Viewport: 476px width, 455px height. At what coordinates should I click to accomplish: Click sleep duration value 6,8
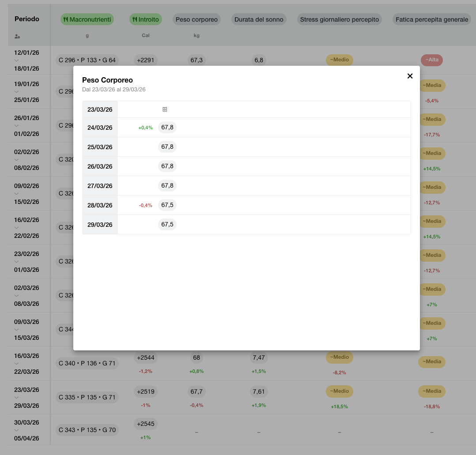coord(259,60)
